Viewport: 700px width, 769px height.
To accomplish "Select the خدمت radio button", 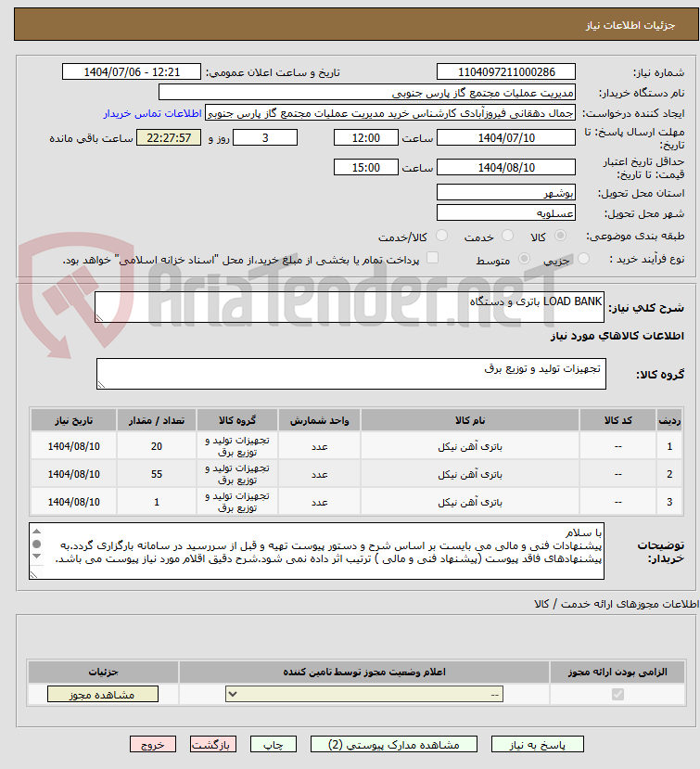I will point(507,236).
